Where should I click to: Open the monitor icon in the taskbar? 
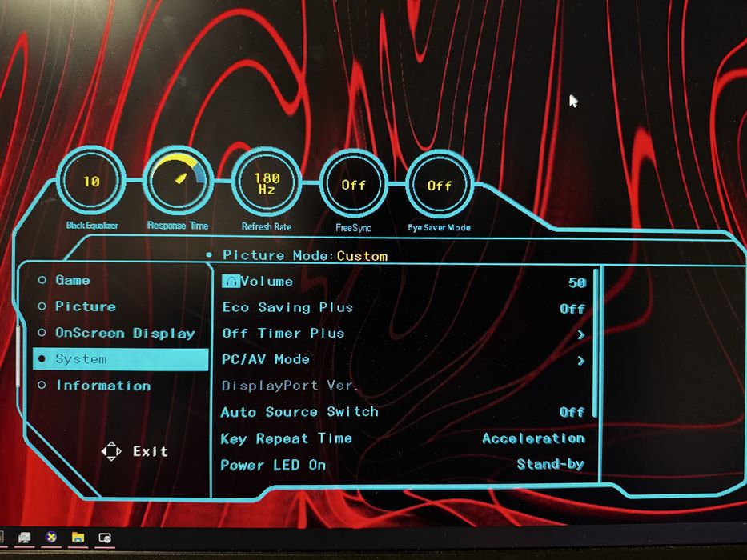(24, 538)
